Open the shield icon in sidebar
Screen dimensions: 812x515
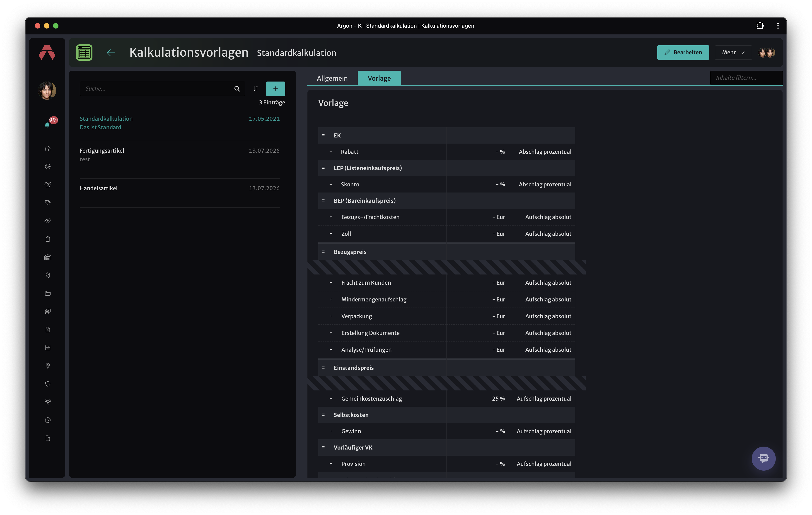48,384
